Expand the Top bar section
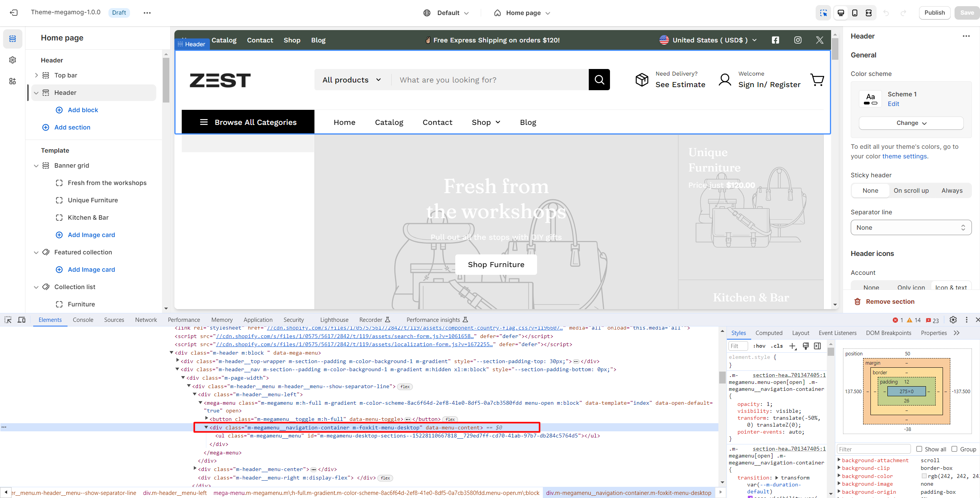 36,75
